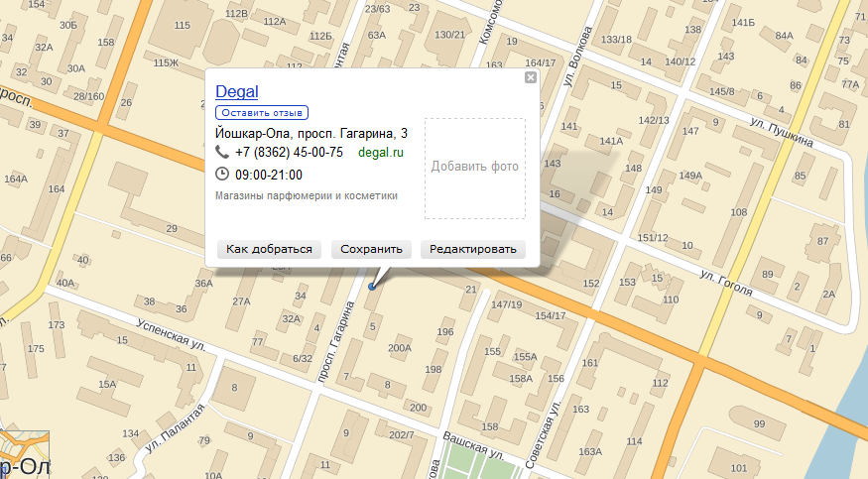This screenshot has height=479, width=868.
Task: Click the 'Добавить фото' photo placeholder
Action: pos(475,169)
